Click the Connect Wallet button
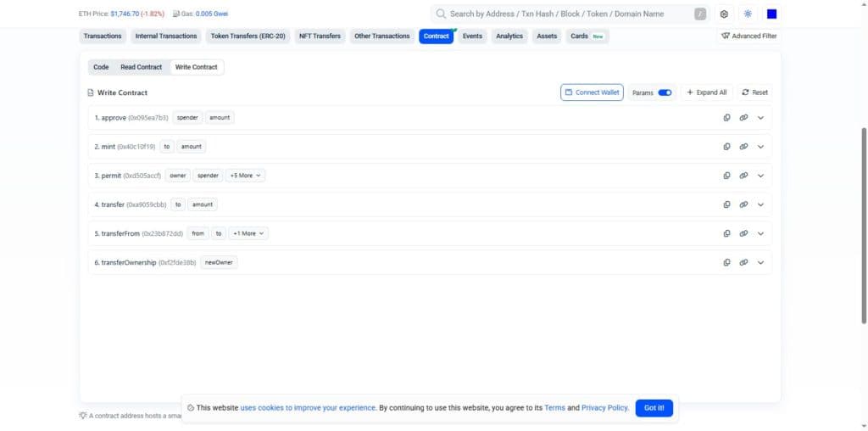868x431 pixels. 592,92
